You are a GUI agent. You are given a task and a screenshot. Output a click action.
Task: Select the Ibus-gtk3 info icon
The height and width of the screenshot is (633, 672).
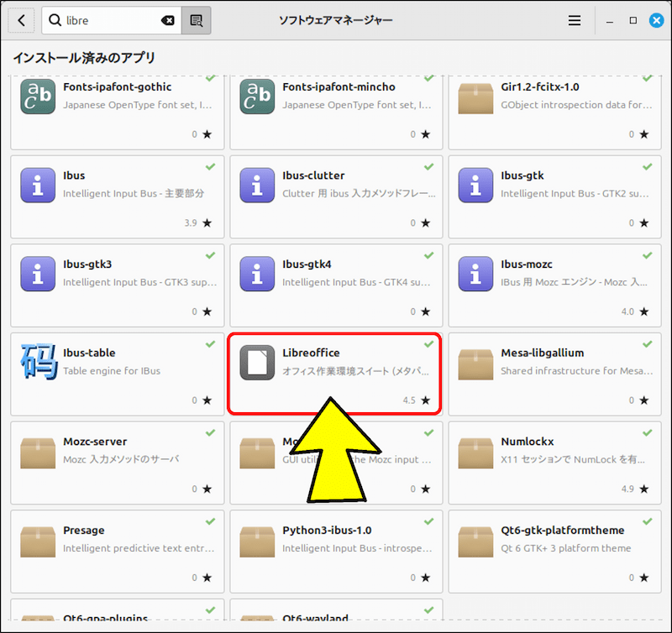pos(37,274)
